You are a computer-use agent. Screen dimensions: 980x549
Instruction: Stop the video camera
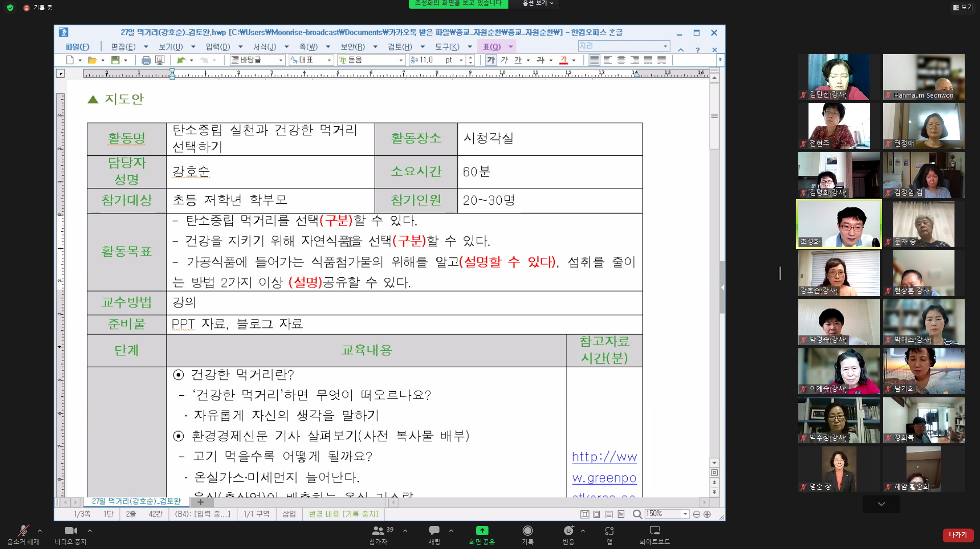click(70, 535)
